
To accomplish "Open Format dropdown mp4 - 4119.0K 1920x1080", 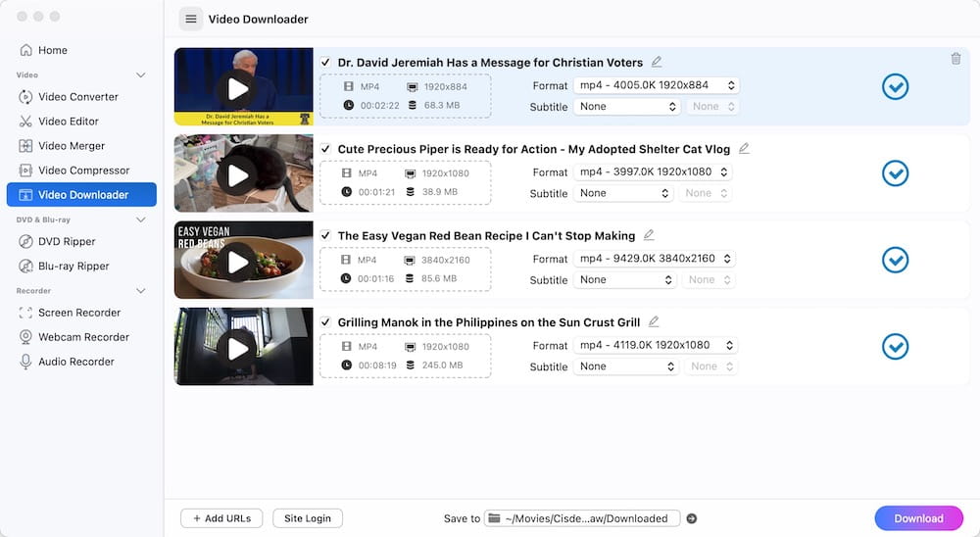I will [x=656, y=345].
